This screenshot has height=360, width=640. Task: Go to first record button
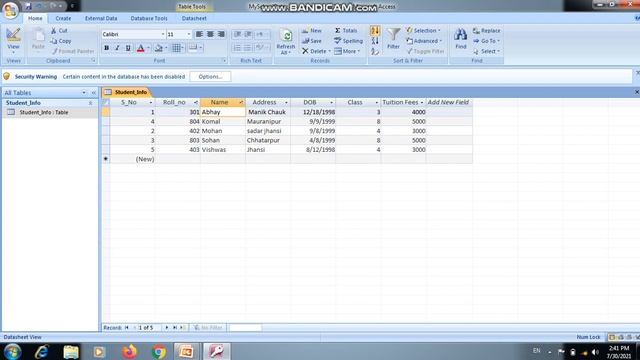[127, 328]
